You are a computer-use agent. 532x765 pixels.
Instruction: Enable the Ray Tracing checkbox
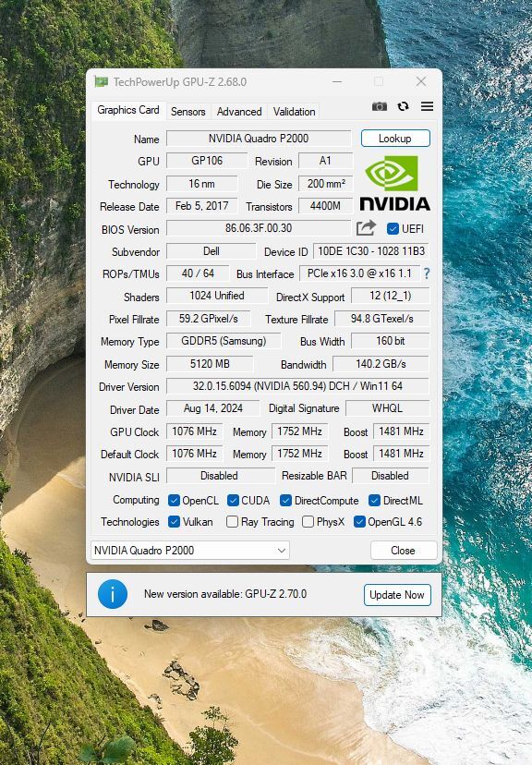coord(232,522)
